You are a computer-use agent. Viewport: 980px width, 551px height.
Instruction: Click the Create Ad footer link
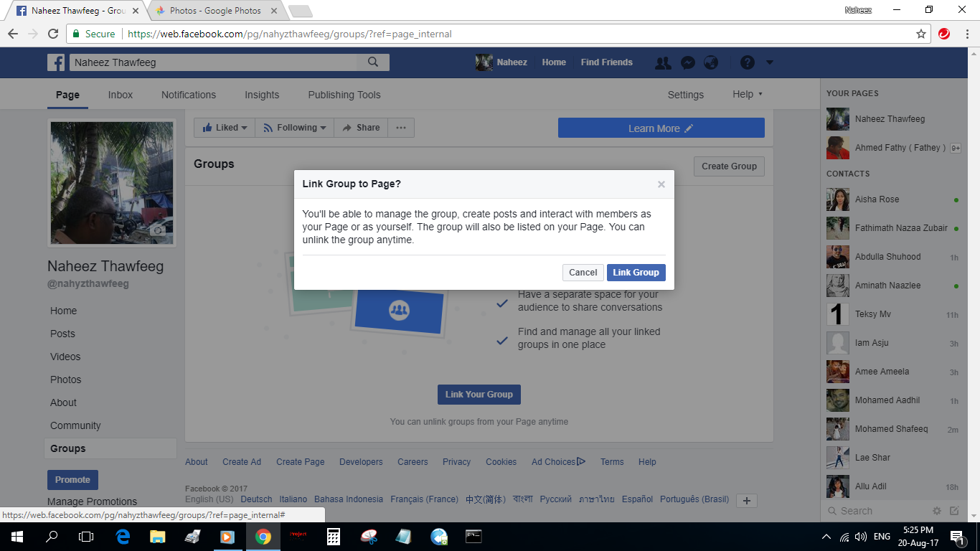coord(242,462)
